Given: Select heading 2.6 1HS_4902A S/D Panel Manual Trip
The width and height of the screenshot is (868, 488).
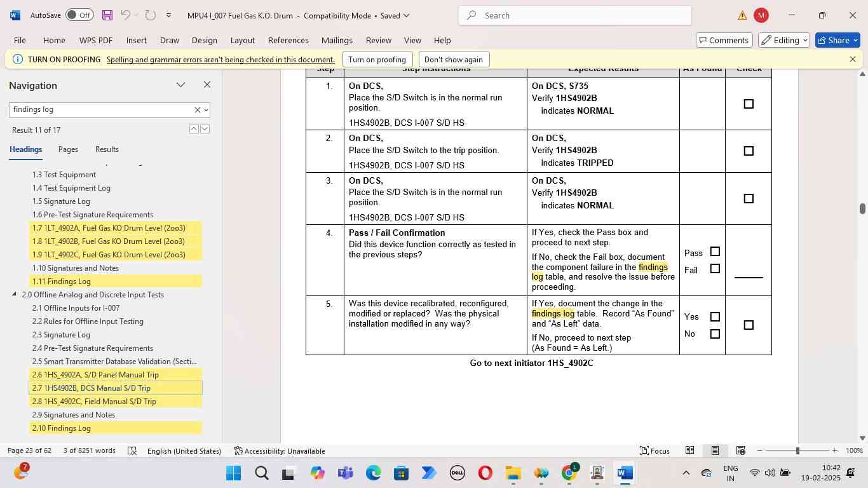Looking at the screenshot, I should pos(116,375).
